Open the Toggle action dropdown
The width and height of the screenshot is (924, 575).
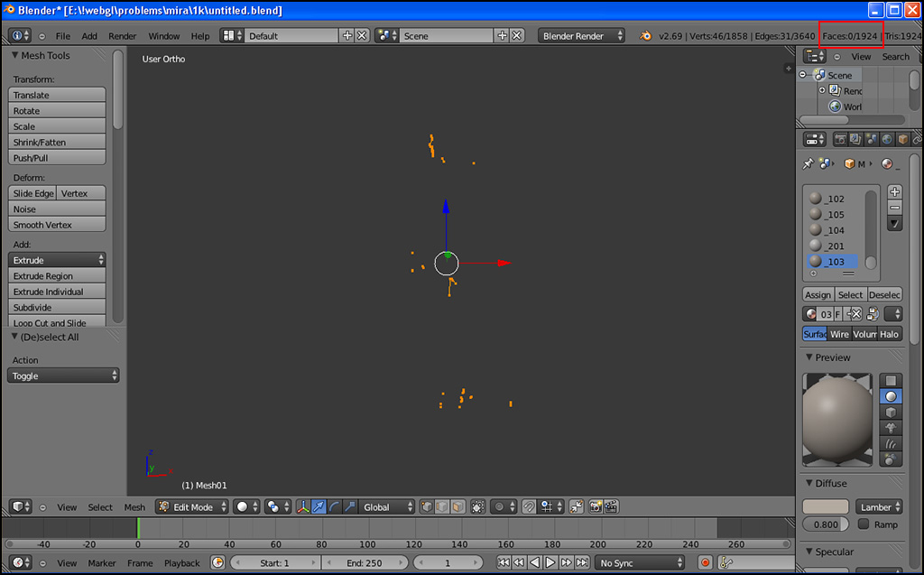pos(63,376)
